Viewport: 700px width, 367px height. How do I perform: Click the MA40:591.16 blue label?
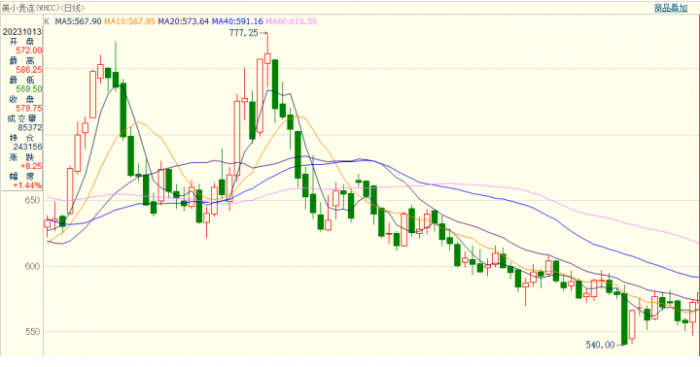coord(237,21)
